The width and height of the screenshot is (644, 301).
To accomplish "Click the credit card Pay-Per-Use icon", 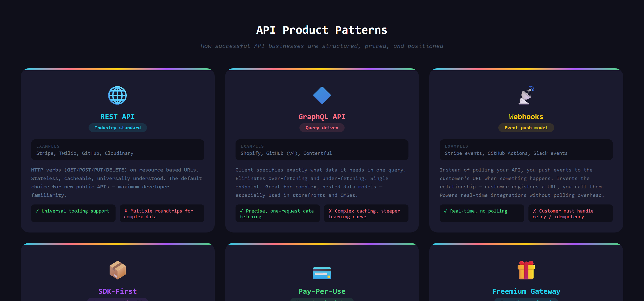I will click(x=322, y=273).
